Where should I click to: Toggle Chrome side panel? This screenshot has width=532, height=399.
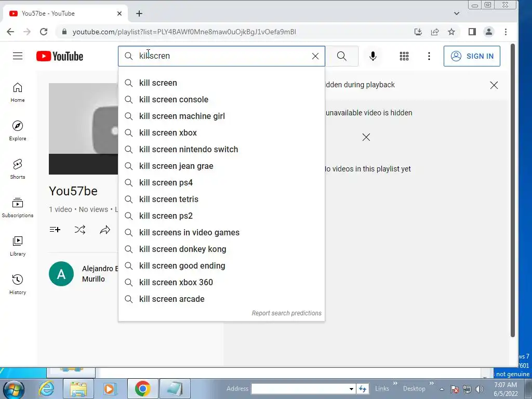[x=472, y=32]
